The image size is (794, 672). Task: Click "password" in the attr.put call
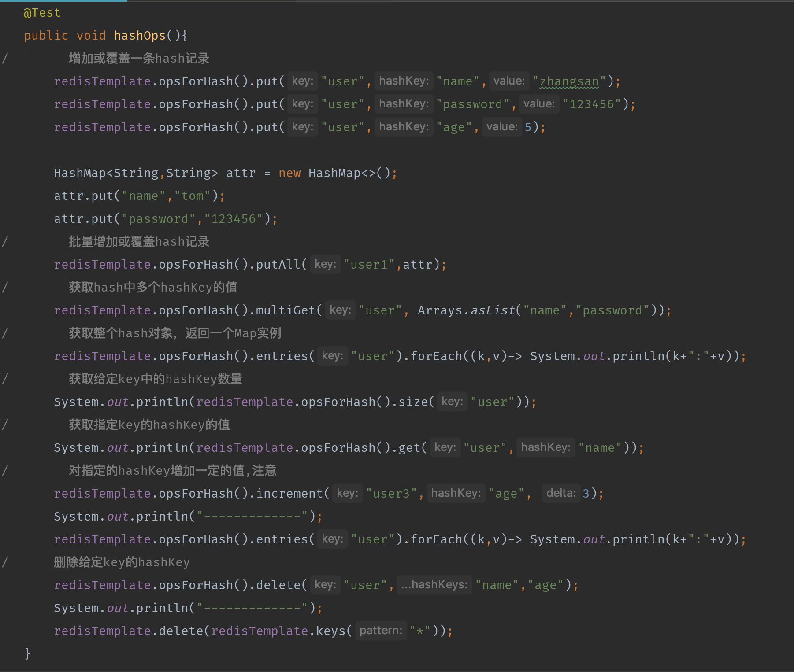(158, 219)
